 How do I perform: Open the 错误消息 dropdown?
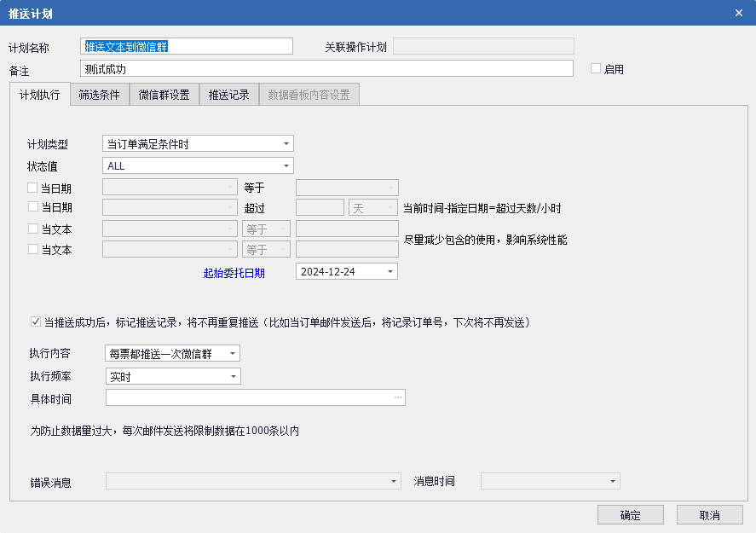tap(394, 481)
